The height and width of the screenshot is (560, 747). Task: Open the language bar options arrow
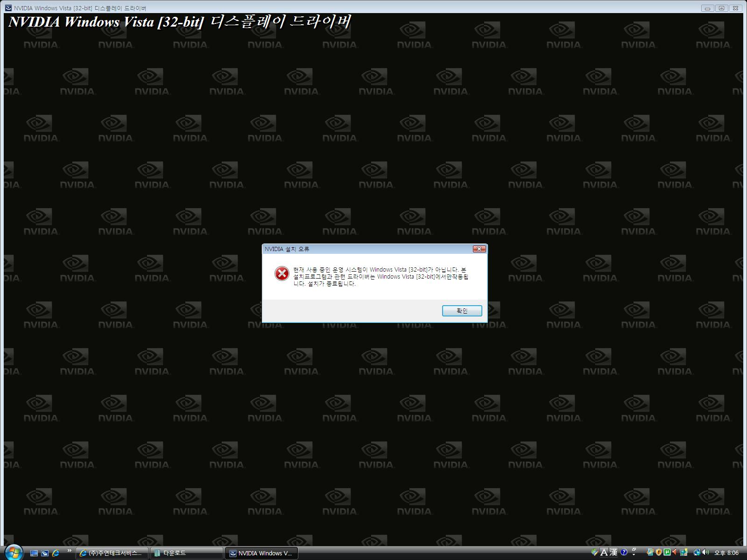tap(634, 554)
